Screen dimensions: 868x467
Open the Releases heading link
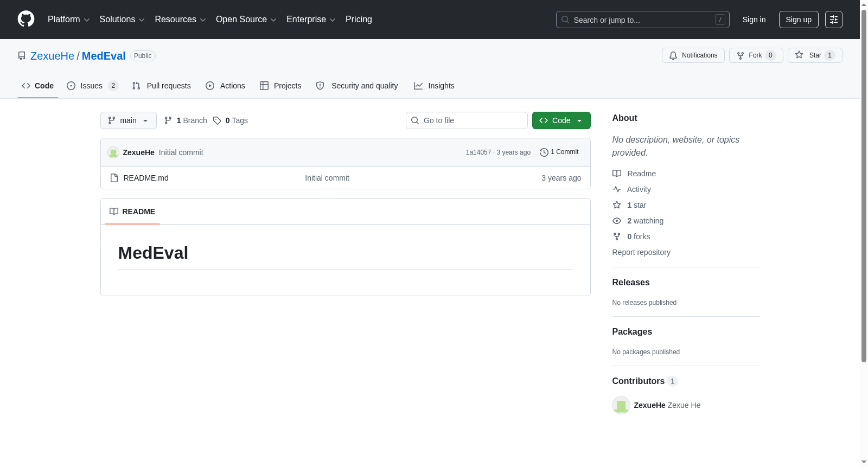[631, 283]
